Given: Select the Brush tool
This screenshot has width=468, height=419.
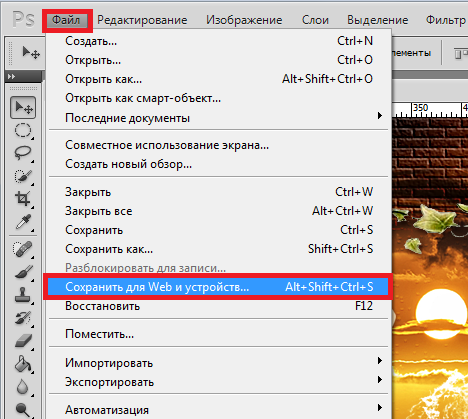Looking at the screenshot, I should pyautogui.click(x=23, y=272).
